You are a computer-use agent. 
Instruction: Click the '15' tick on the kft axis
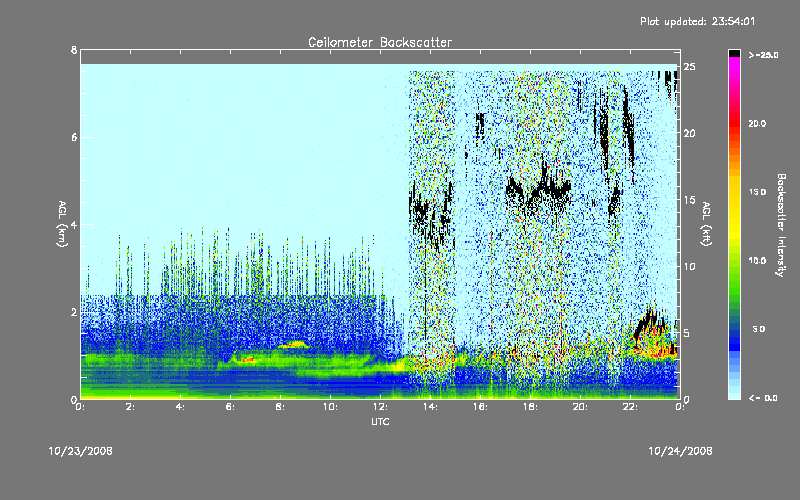[x=690, y=200]
